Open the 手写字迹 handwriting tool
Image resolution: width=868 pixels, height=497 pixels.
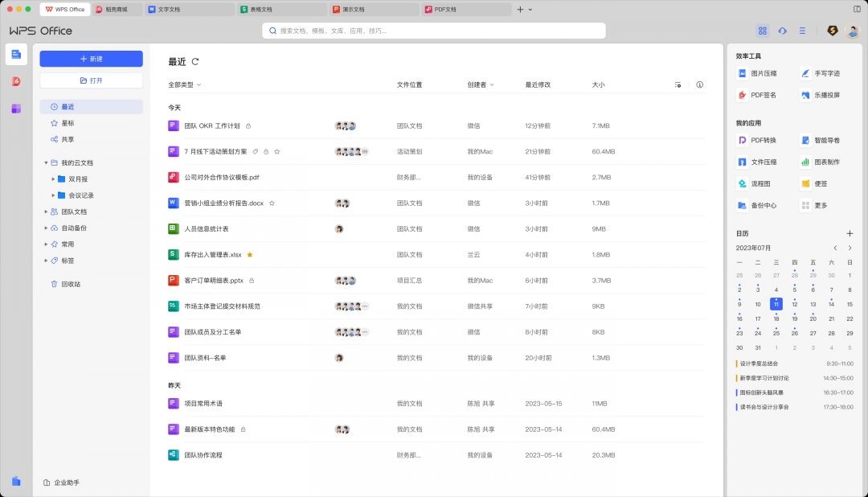821,73
